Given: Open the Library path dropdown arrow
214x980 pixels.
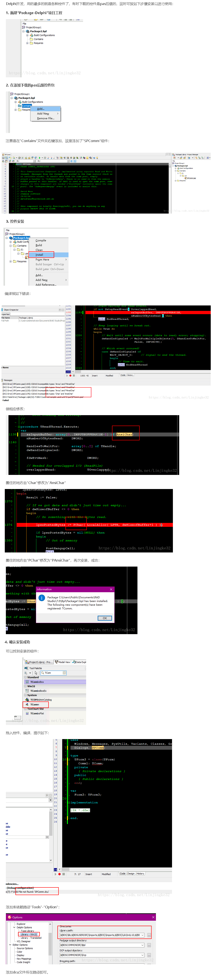Looking at the screenshot, I should [143, 935].
